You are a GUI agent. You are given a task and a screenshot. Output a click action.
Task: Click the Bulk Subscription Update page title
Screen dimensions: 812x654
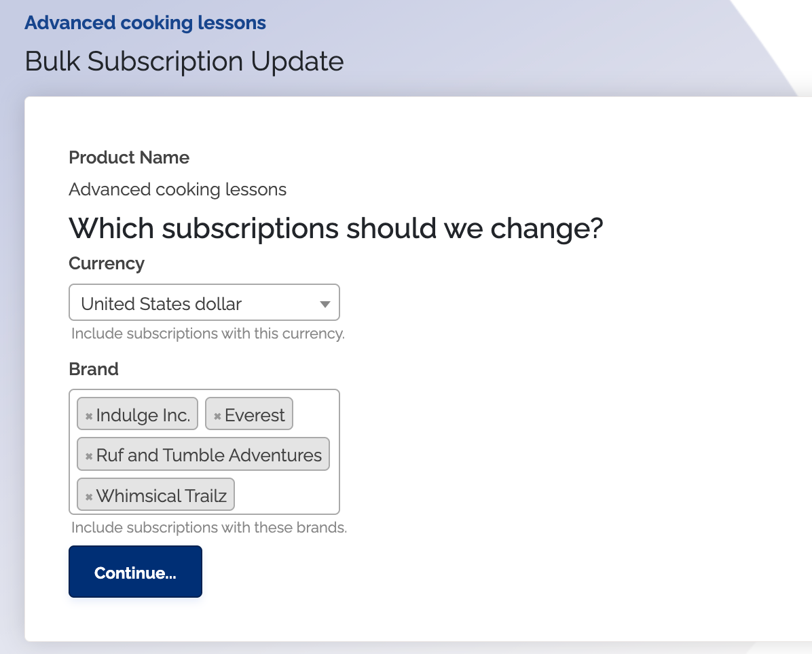[x=184, y=61]
